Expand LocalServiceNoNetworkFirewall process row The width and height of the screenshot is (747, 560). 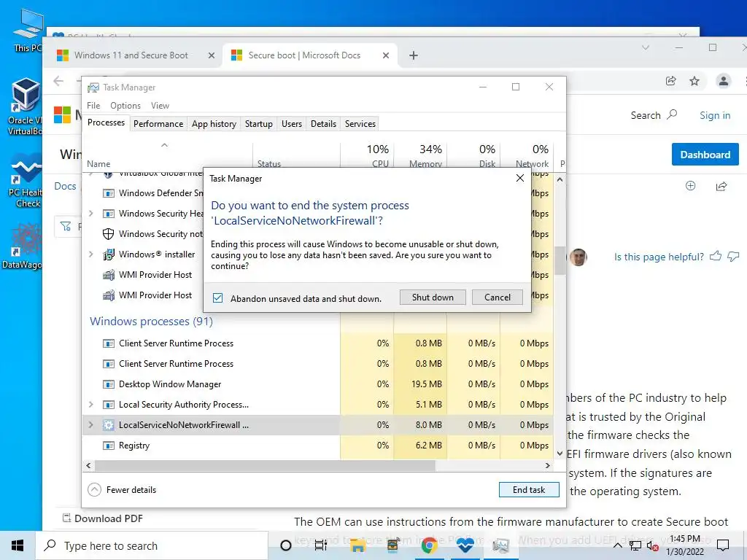[x=91, y=425]
